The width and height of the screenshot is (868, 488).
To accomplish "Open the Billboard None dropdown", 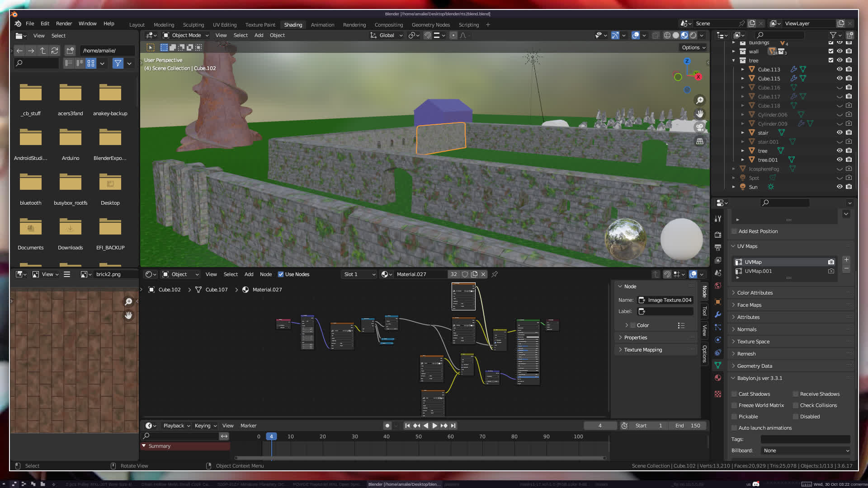I will pos(806,450).
